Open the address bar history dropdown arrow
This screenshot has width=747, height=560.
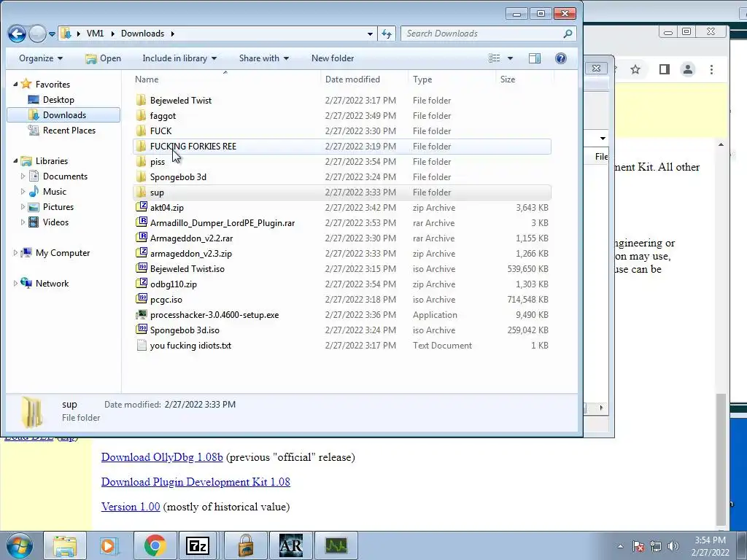point(370,34)
